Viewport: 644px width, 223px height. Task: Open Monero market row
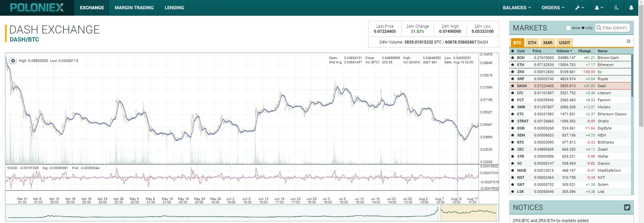[x=571, y=107]
